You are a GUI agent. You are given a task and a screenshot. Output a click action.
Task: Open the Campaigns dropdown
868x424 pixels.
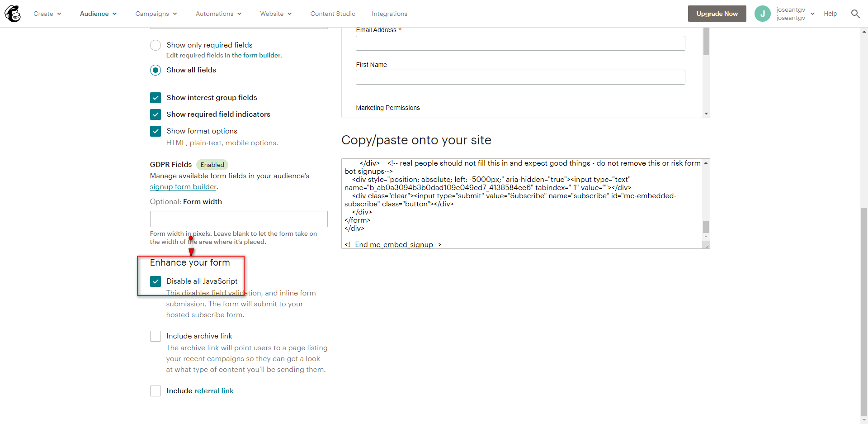tap(156, 14)
